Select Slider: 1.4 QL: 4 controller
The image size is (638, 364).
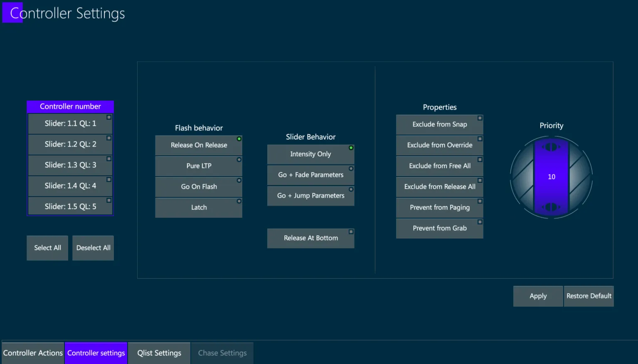click(x=70, y=186)
